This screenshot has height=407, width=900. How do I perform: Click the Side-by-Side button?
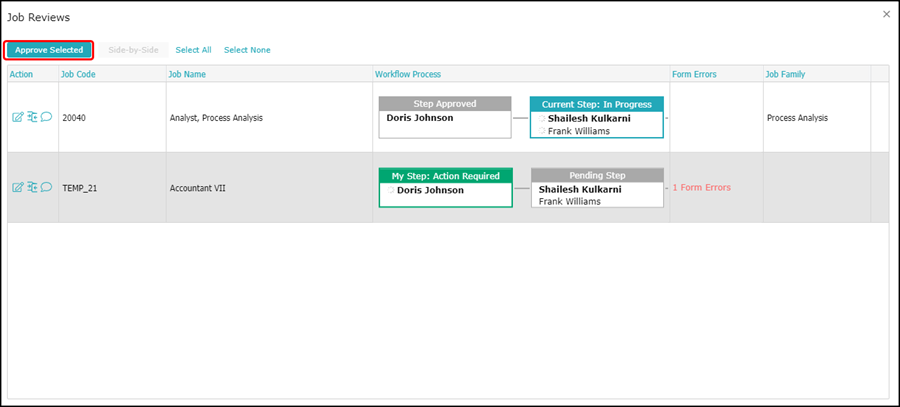coord(133,50)
